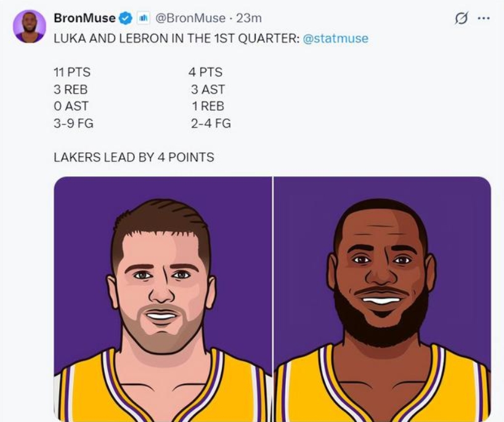Open the BronMuse profile avatar
This screenshot has width=504, height=422.
(30, 26)
